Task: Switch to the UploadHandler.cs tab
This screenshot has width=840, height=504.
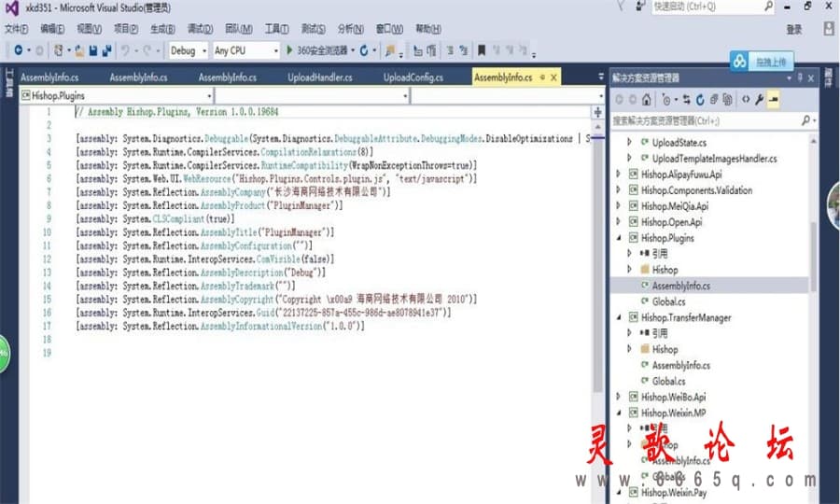Action: click(320, 77)
